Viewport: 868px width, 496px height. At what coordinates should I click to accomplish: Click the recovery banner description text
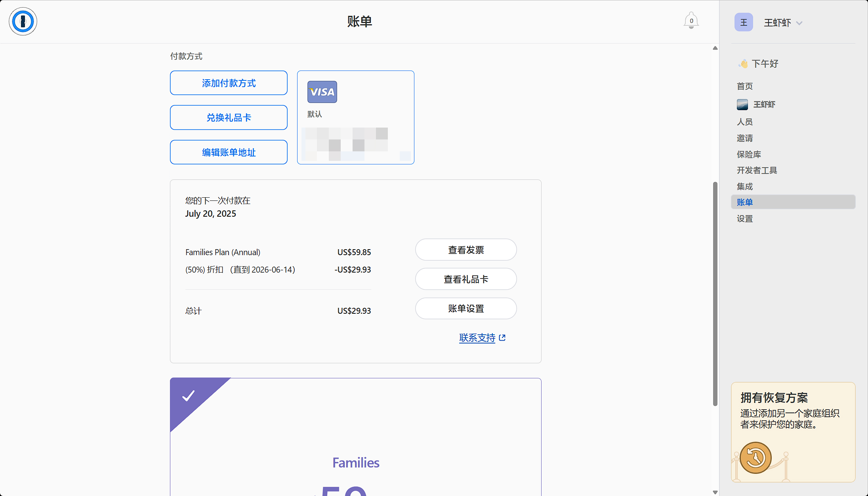tap(790, 419)
